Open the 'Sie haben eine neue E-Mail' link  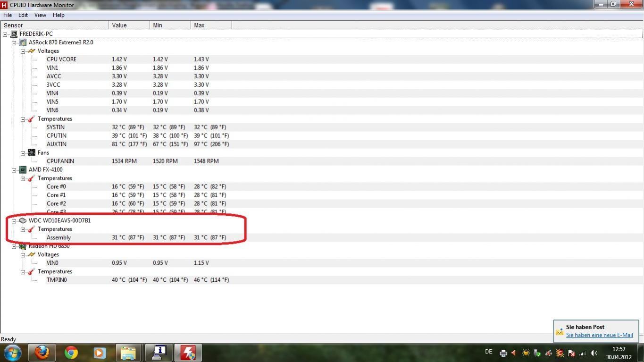click(x=600, y=335)
